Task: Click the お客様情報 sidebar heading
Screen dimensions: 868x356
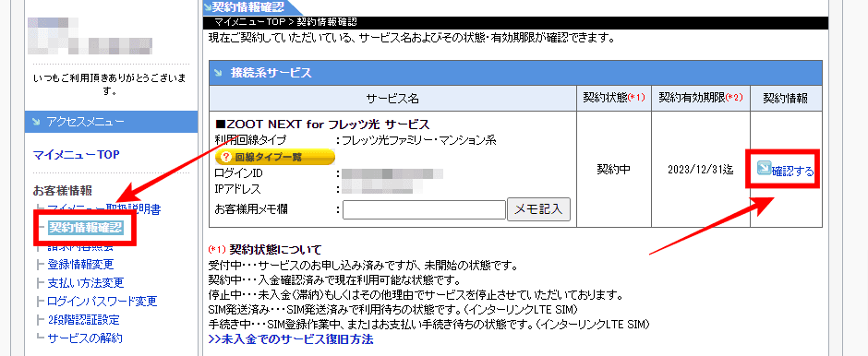Action: click(x=63, y=191)
